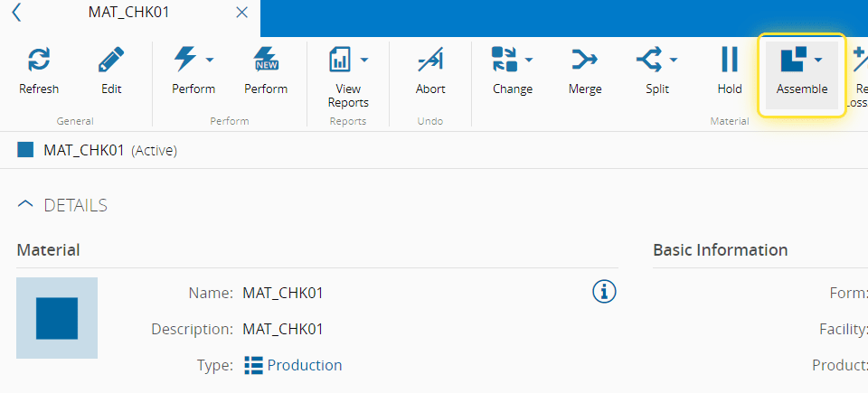
Task: Open View Reports
Action: click(x=340, y=61)
